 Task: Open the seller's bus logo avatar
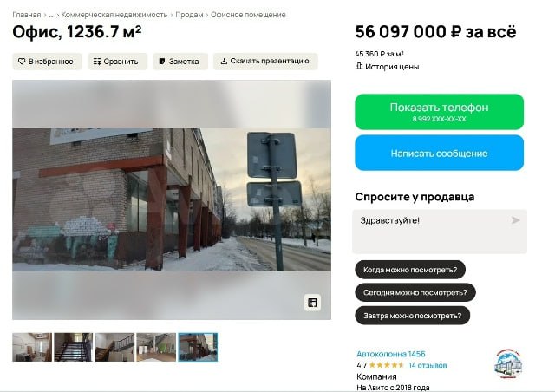point(509,363)
